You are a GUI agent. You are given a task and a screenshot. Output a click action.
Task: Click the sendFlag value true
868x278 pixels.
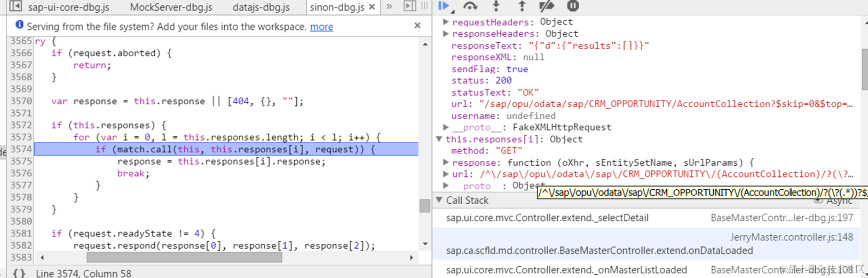(517, 69)
